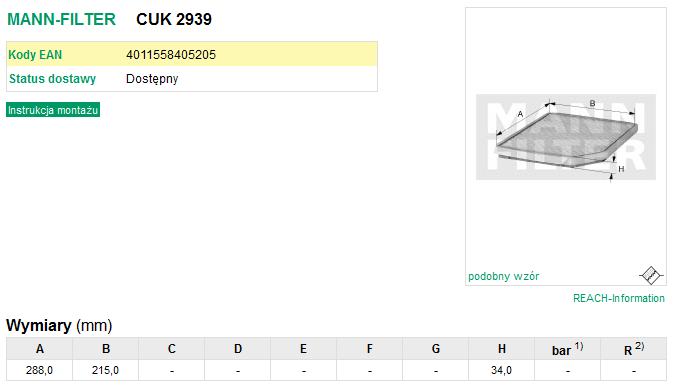Screen dimensions: 674x388
Task: Click the podobny wzór label
Action: (x=503, y=276)
